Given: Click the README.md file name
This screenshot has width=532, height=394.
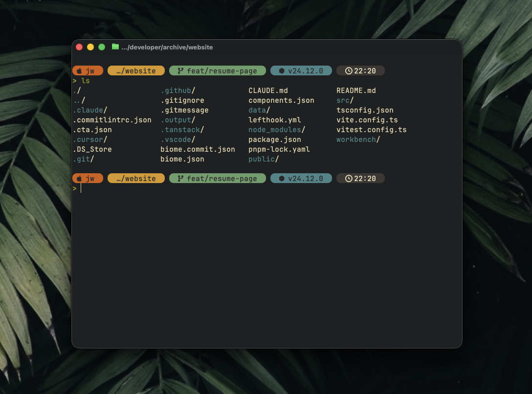Looking at the screenshot, I should pyautogui.click(x=356, y=91).
